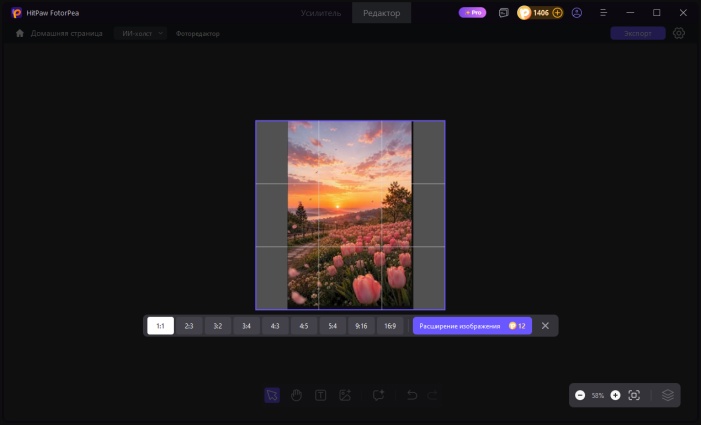Minimize the HitPaw FotorPea window
The image size is (701, 425).
(x=630, y=13)
